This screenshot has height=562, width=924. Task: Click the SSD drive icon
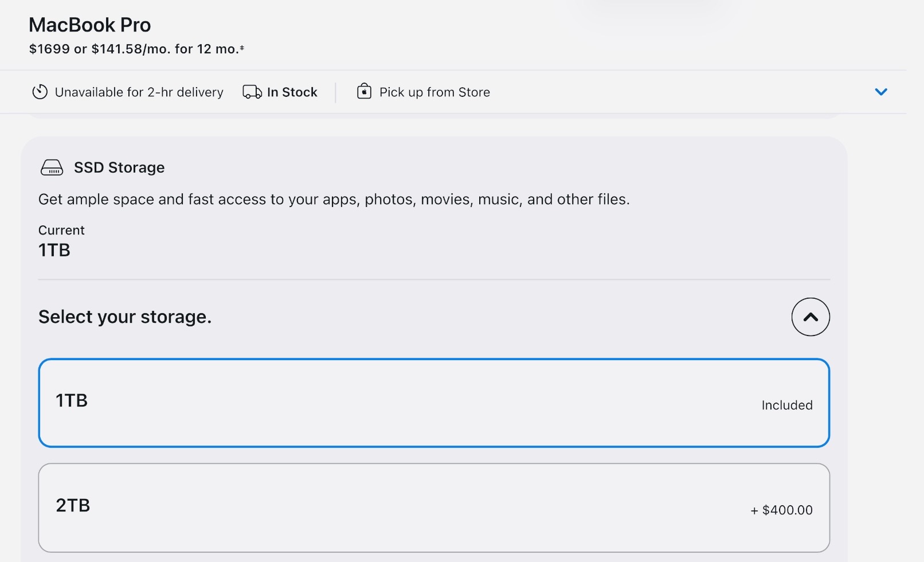52,167
